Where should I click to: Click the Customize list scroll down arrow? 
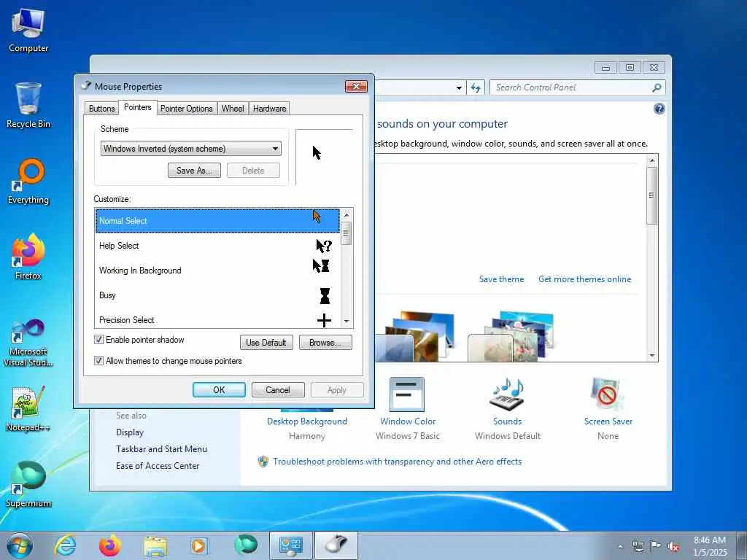point(347,322)
